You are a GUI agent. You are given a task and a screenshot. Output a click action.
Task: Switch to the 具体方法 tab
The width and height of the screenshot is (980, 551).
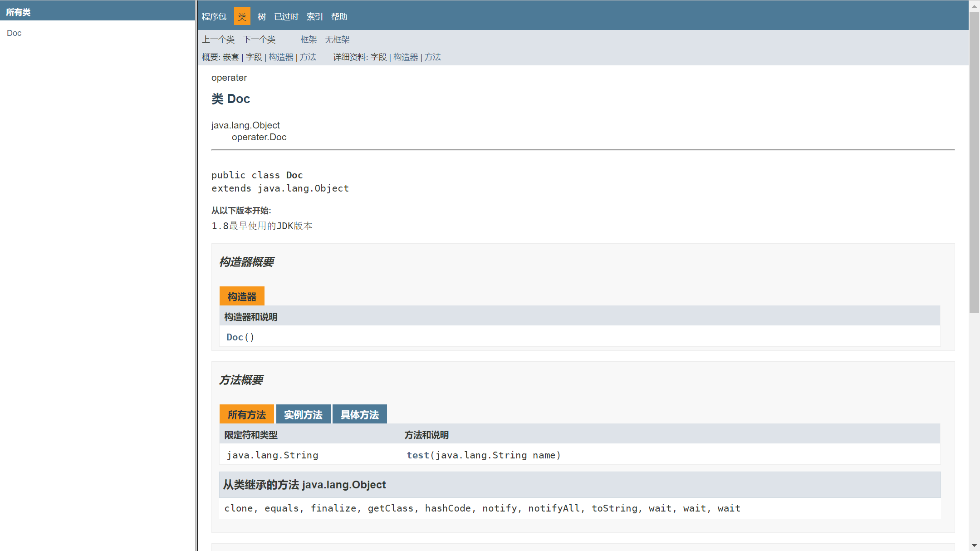tap(359, 414)
